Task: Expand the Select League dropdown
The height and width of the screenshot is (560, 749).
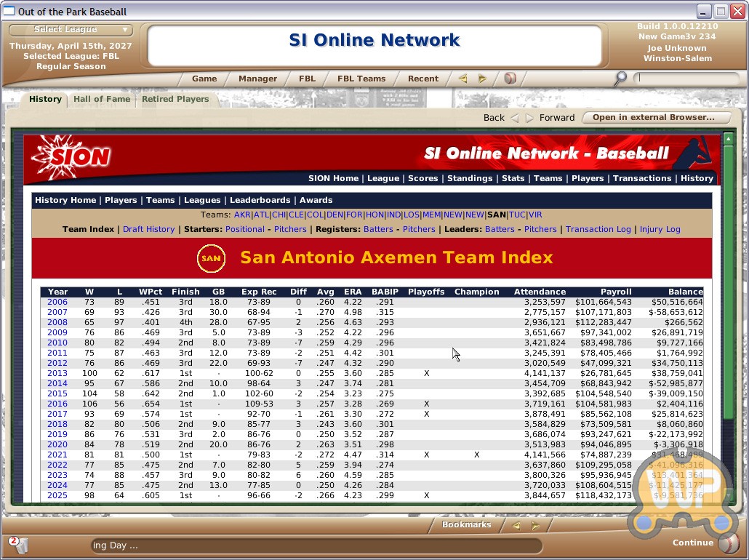Action: (71, 30)
